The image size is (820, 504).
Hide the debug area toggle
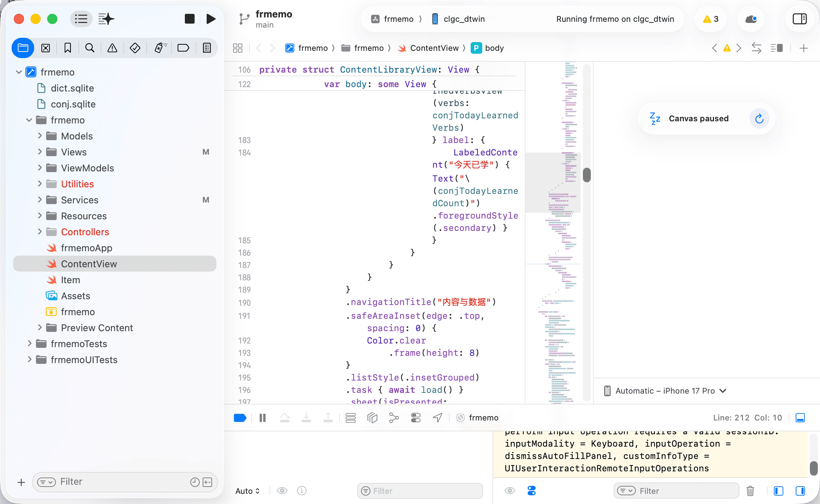[x=800, y=418]
